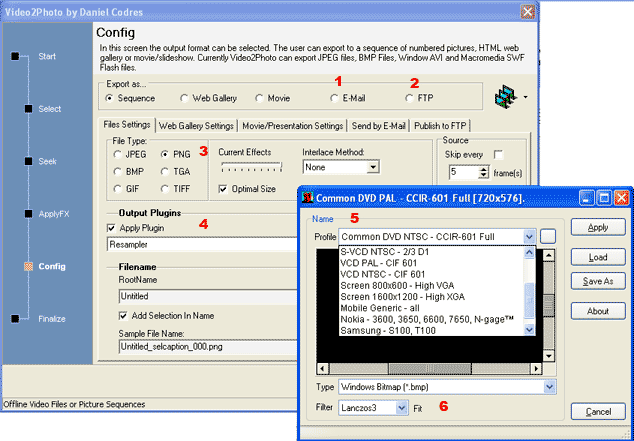Click the highlighted Config step marker

click(x=28, y=266)
